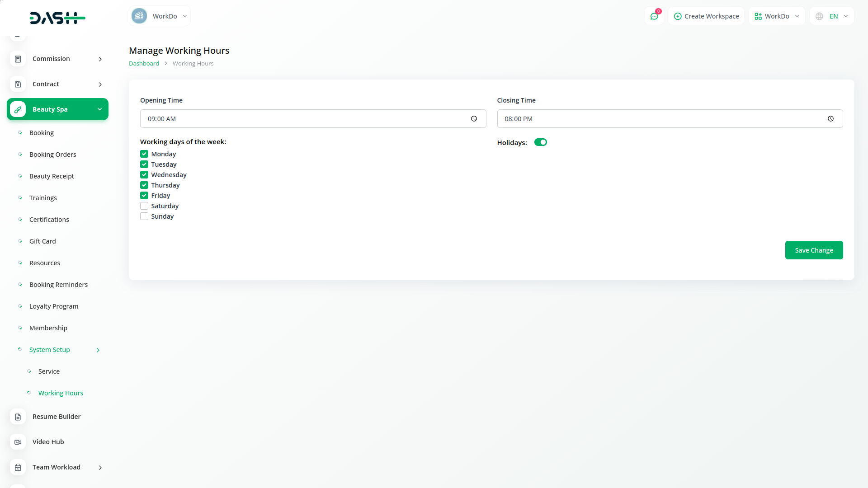Click the Commission calculator icon in sidebar

18,59
